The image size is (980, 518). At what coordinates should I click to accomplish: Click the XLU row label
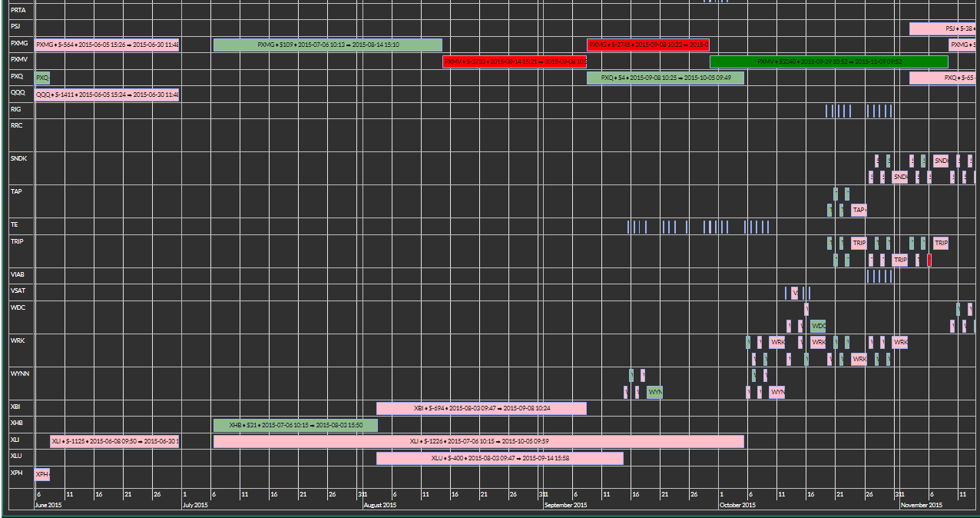click(15, 456)
